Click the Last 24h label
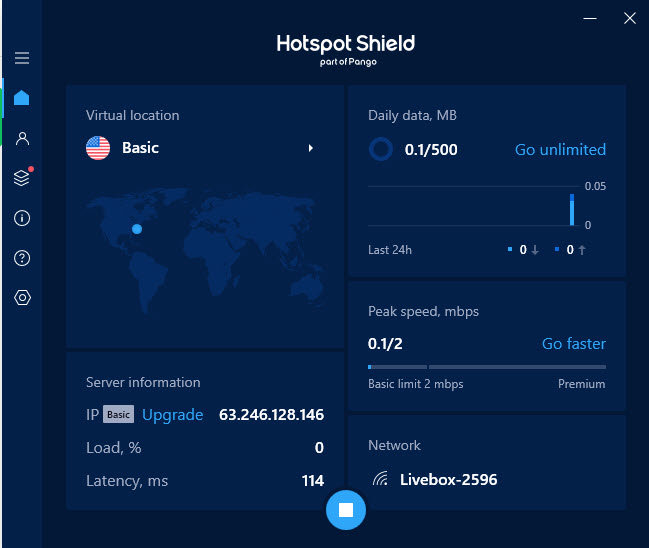 coord(390,250)
